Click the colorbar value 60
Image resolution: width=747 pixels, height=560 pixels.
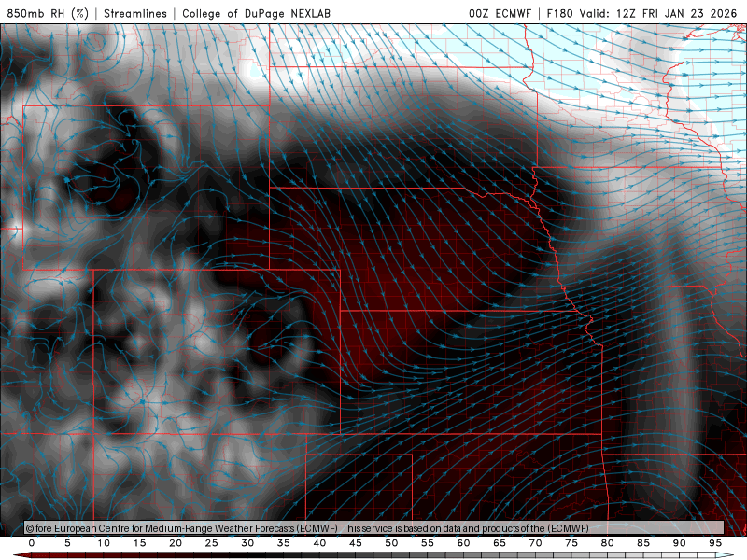point(463,543)
